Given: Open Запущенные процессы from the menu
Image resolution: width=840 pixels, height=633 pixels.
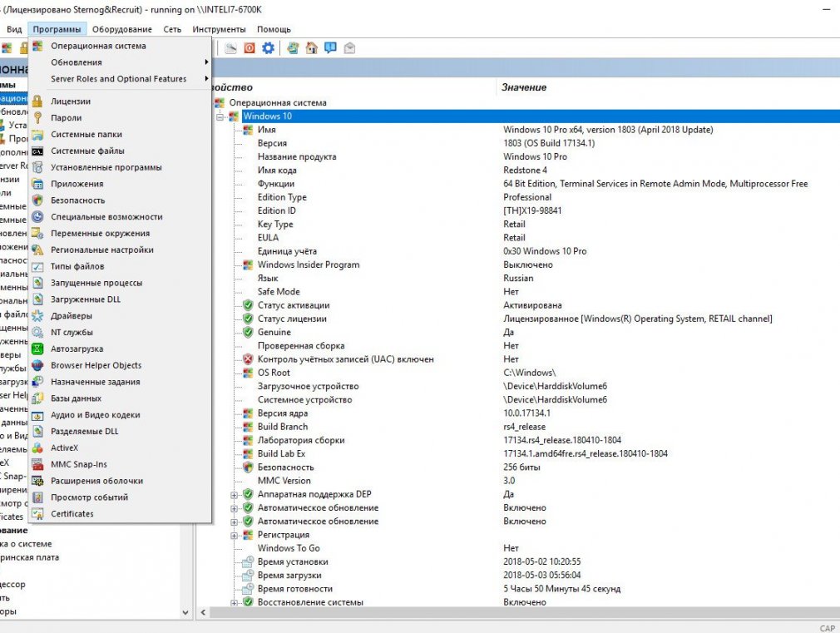Looking at the screenshot, I should pos(120,283).
